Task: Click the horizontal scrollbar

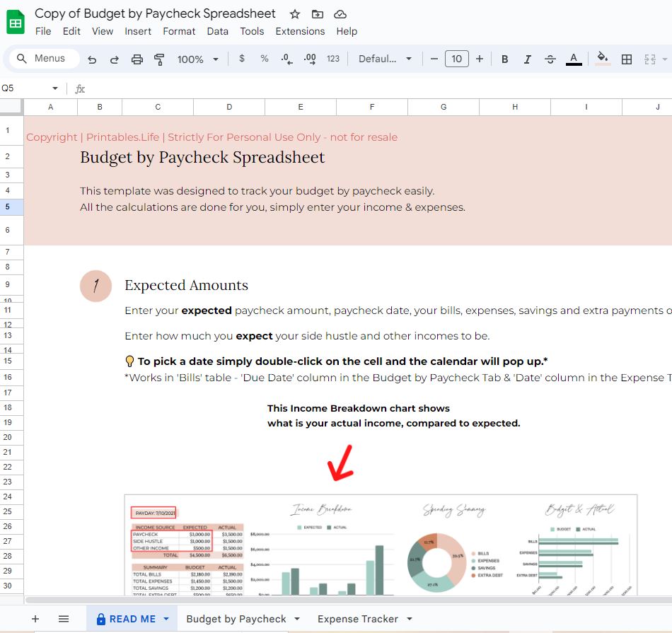Action: point(348,600)
